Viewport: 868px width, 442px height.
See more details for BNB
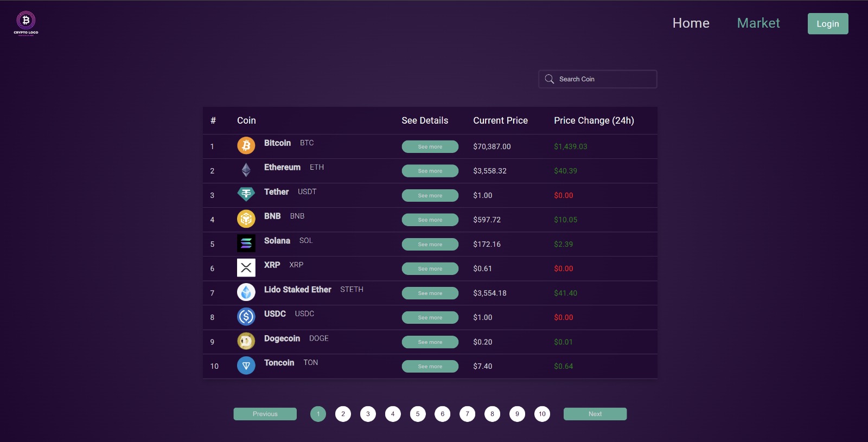[x=430, y=220]
